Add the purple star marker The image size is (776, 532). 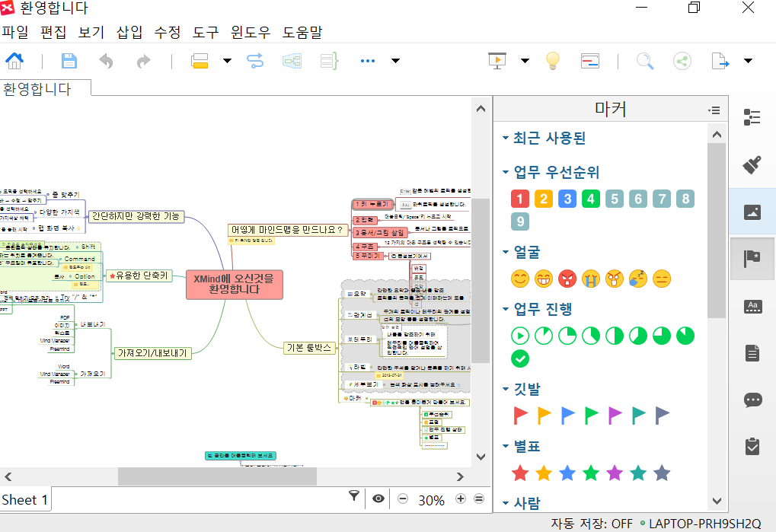point(615,473)
